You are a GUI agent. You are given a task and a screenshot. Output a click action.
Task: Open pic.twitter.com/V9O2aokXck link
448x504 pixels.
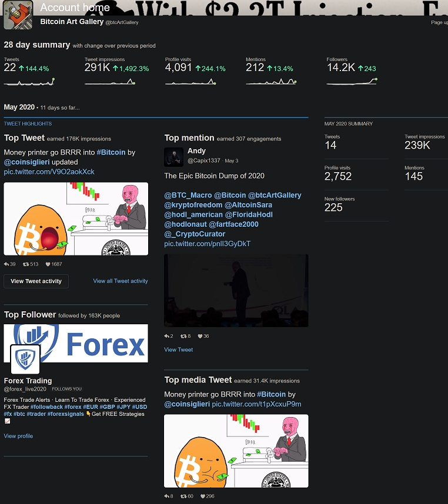[x=49, y=172]
